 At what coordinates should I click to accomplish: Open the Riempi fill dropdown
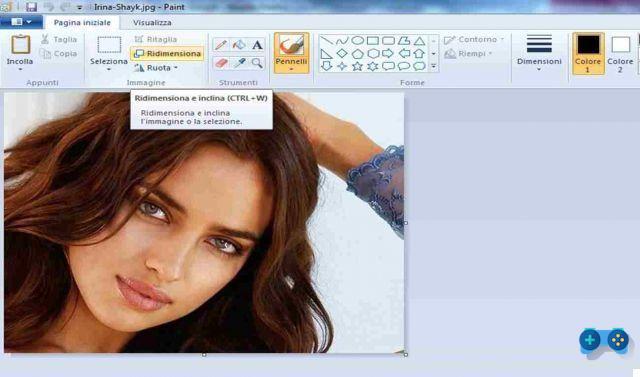click(x=469, y=53)
